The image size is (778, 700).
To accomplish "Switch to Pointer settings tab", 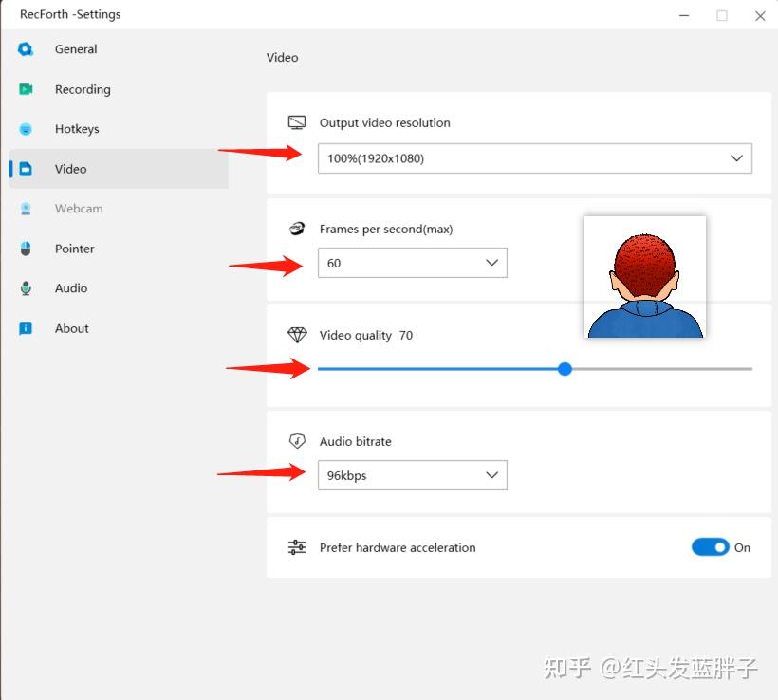I will 74,249.
